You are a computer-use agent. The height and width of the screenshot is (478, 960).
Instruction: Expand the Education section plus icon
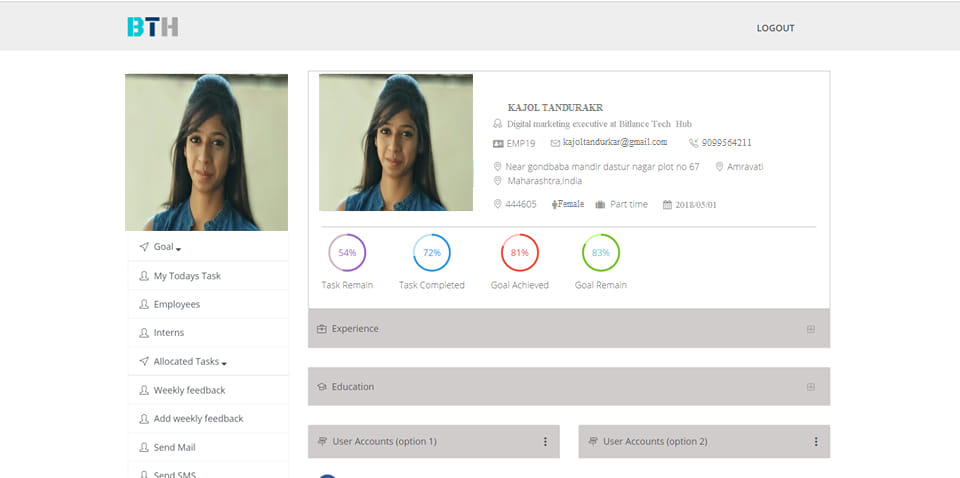(x=811, y=387)
